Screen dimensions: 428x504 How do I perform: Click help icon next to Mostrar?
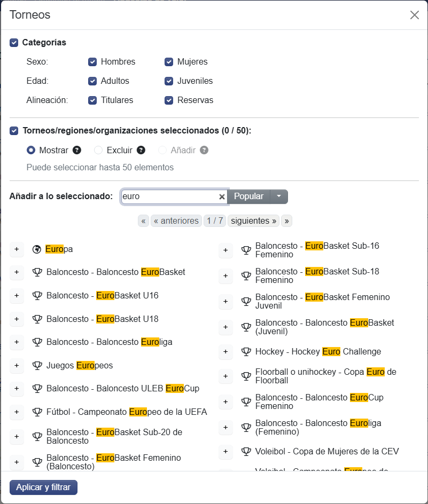pyautogui.click(x=76, y=150)
